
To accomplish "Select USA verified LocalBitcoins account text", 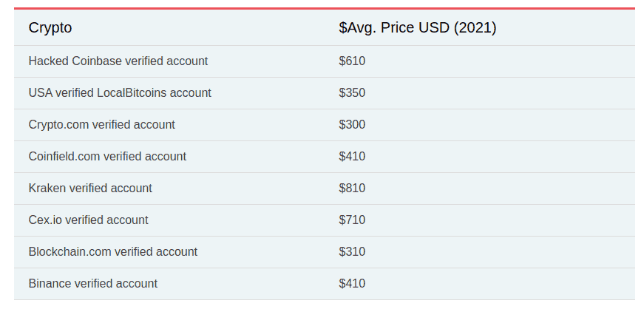I will click(x=120, y=92).
